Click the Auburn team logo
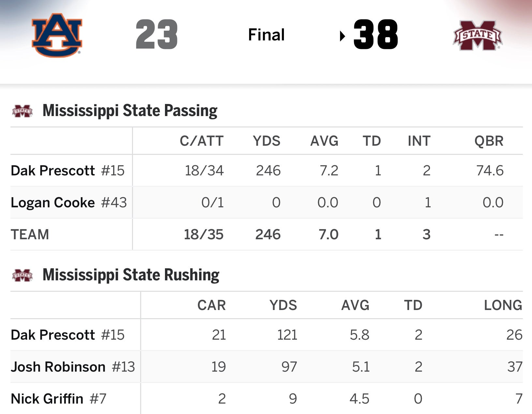Image resolution: width=532 pixels, height=414 pixels. 57,35
